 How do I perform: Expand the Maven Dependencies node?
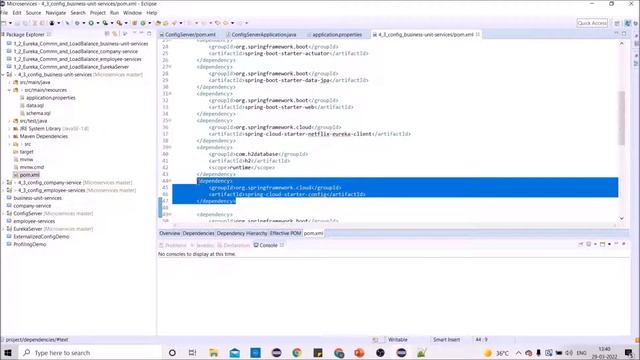[9, 136]
